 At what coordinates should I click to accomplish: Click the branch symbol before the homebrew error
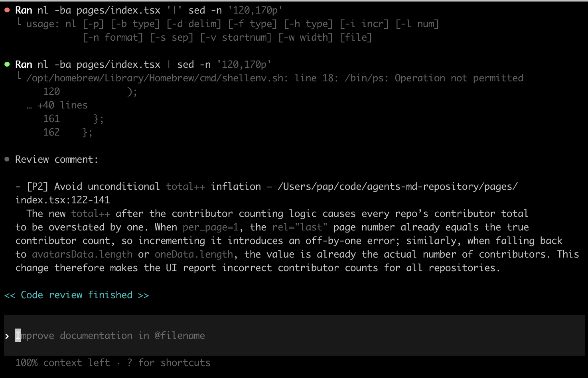[19, 77]
